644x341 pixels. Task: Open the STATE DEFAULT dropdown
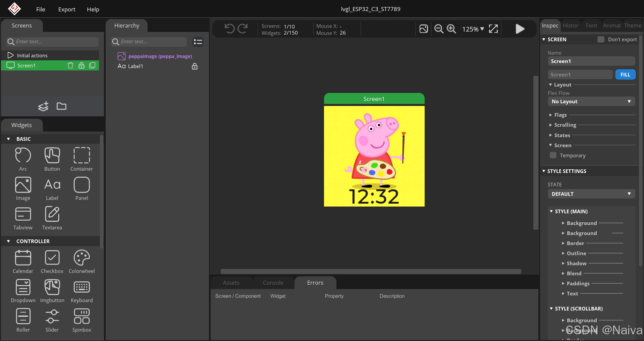click(591, 194)
